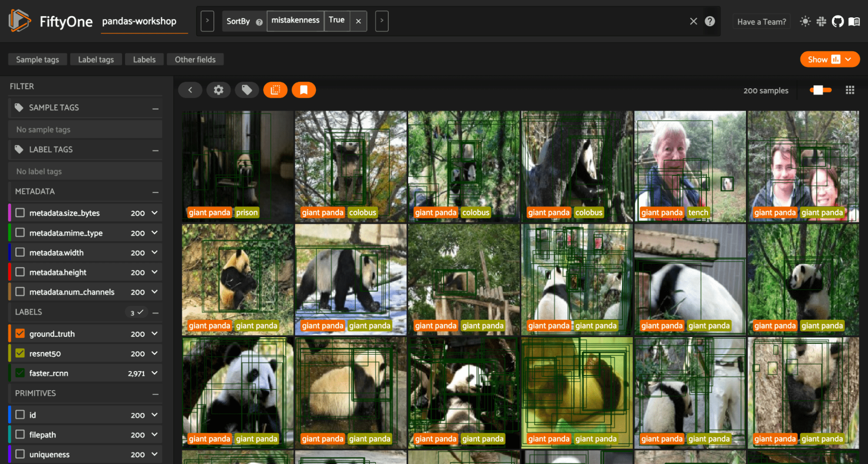
Task: Open the documentation book icon
Action: pos(854,21)
